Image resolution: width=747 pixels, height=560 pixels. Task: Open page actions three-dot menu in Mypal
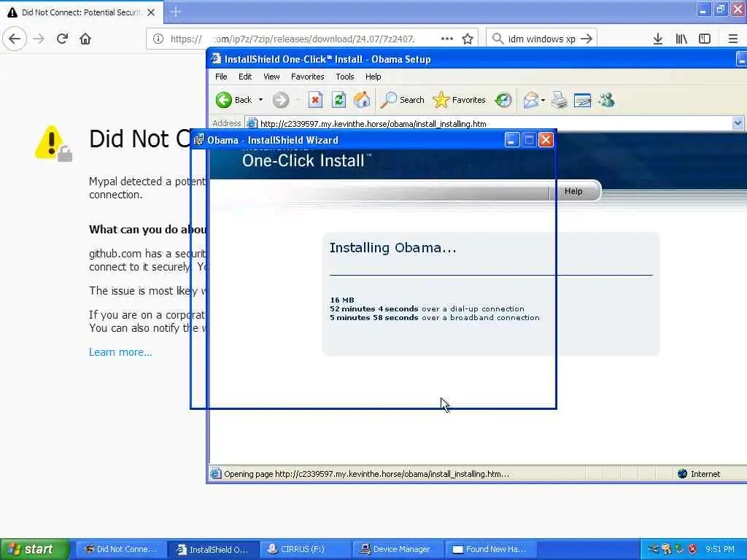click(x=447, y=39)
